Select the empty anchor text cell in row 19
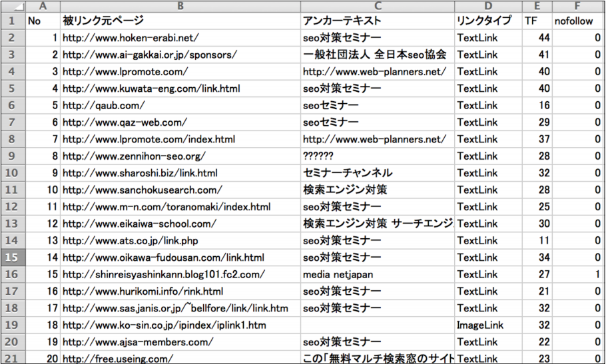The width and height of the screenshot is (606, 364). tap(378, 325)
